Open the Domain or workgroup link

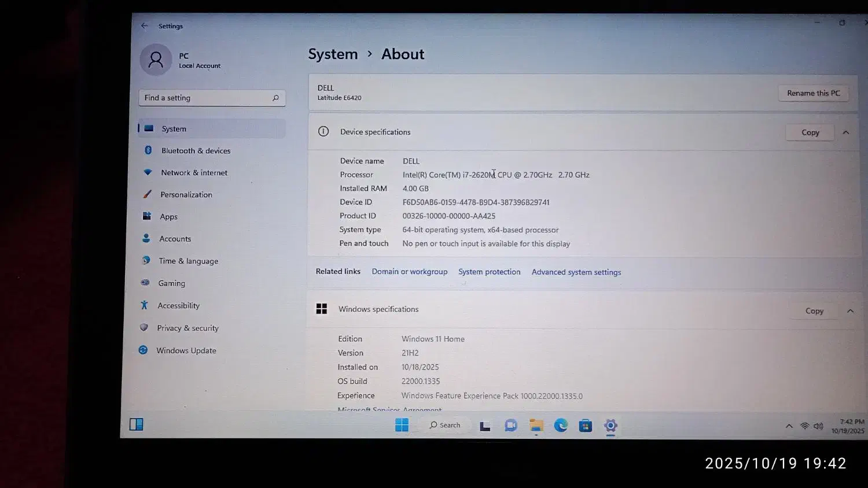[x=409, y=272]
